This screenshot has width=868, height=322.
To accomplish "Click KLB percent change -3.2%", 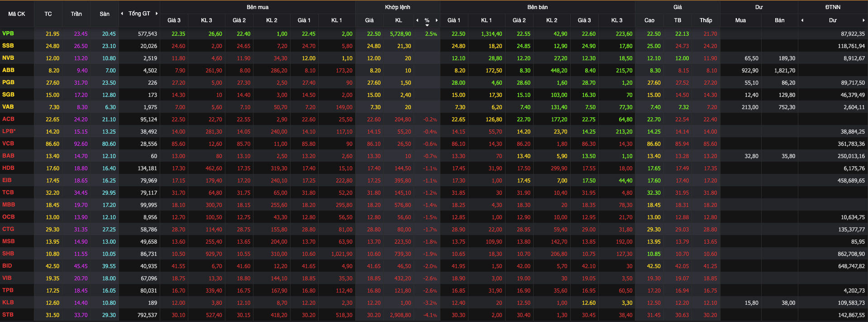I will (430, 303).
